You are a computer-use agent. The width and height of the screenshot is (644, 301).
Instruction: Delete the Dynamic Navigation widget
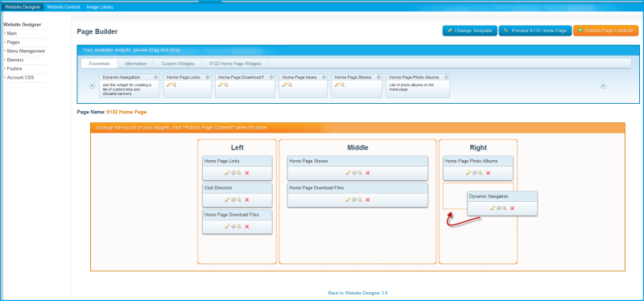(x=512, y=208)
